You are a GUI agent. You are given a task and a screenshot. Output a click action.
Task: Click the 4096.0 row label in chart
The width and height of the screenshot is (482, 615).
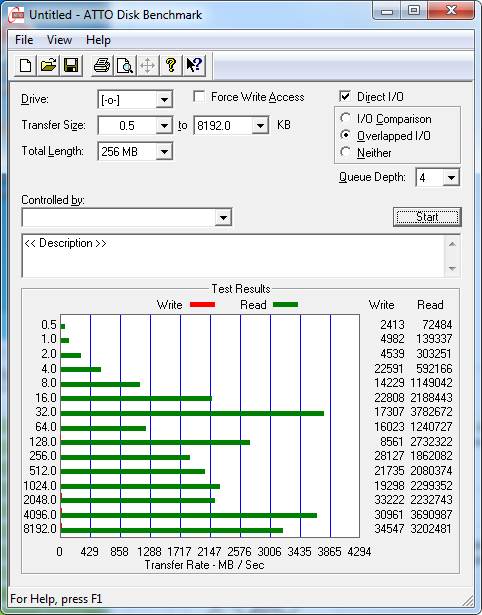(40, 514)
